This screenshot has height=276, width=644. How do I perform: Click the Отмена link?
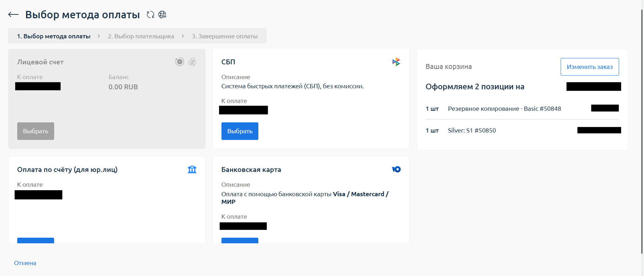click(x=25, y=263)
